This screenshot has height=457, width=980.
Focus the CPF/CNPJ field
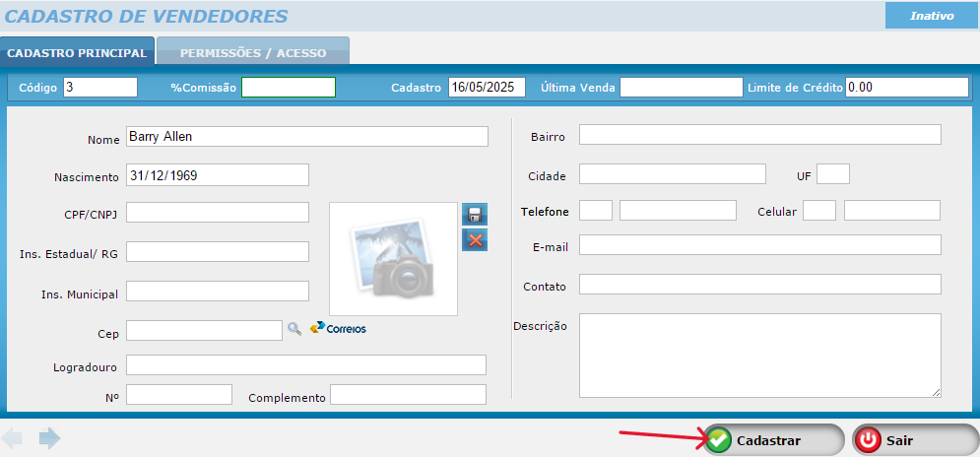click(218, 212)
